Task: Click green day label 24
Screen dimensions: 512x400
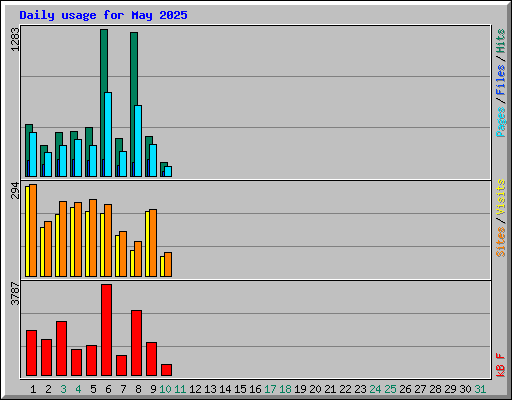Action: coord(375,389)
